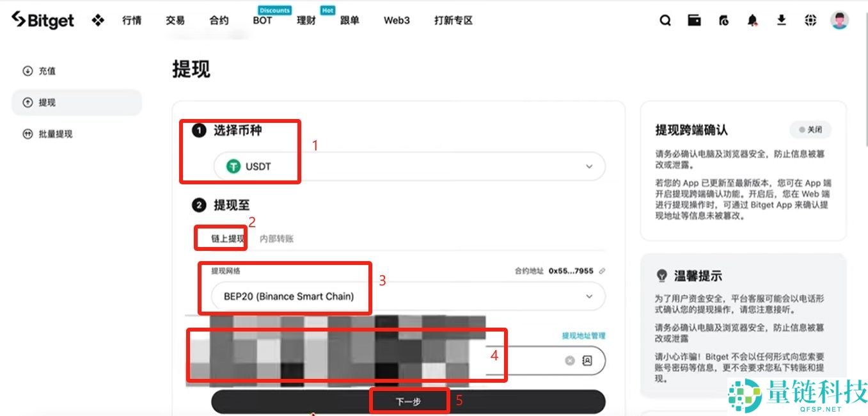Screen dimensions: 868x416
Task: Click the Bitget logo
Action: click(42, 20)
